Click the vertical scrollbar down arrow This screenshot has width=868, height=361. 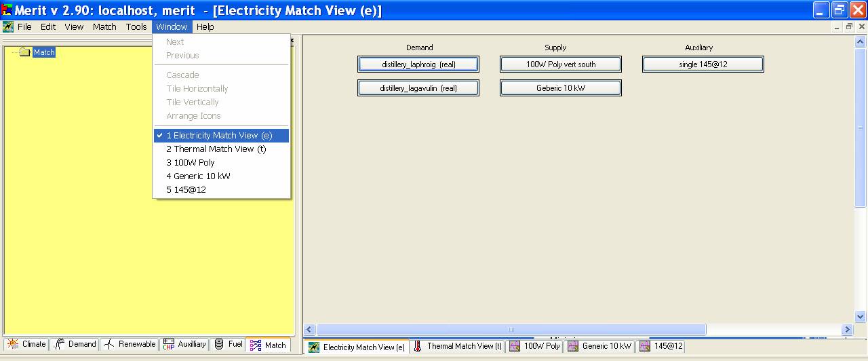click(861, 316)
